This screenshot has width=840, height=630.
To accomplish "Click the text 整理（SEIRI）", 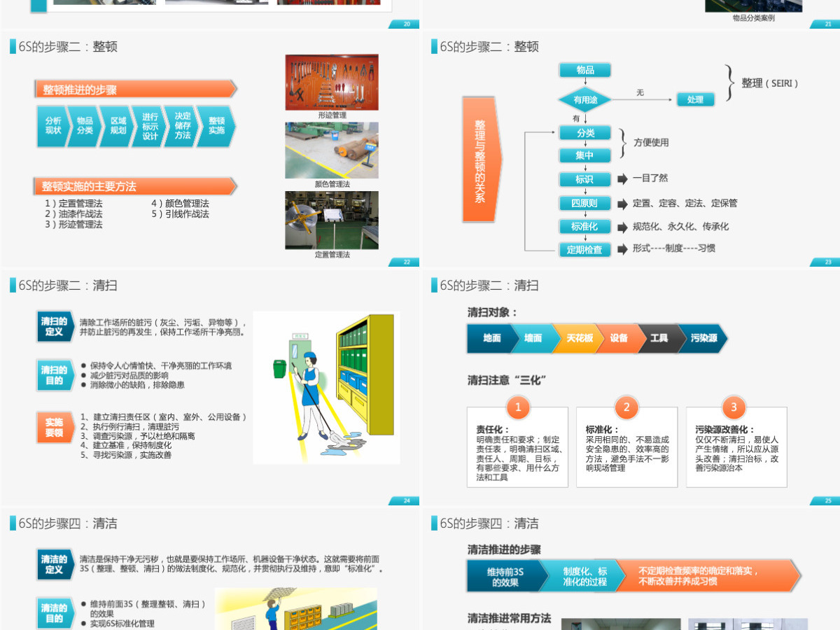I will click(x=770, y=83).
